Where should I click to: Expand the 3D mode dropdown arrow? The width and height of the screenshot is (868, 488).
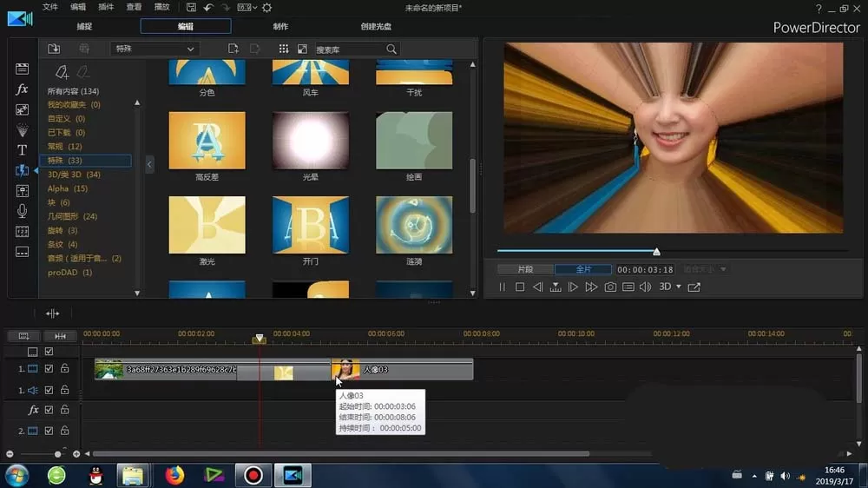coord(679,287)
